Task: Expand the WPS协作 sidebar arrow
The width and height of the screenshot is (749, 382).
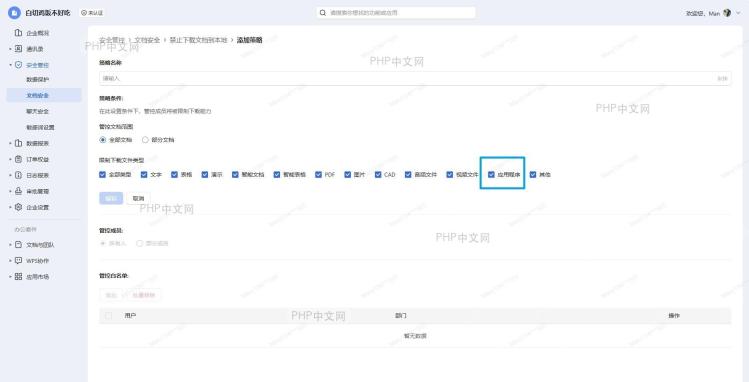Action: coord(10,261)
